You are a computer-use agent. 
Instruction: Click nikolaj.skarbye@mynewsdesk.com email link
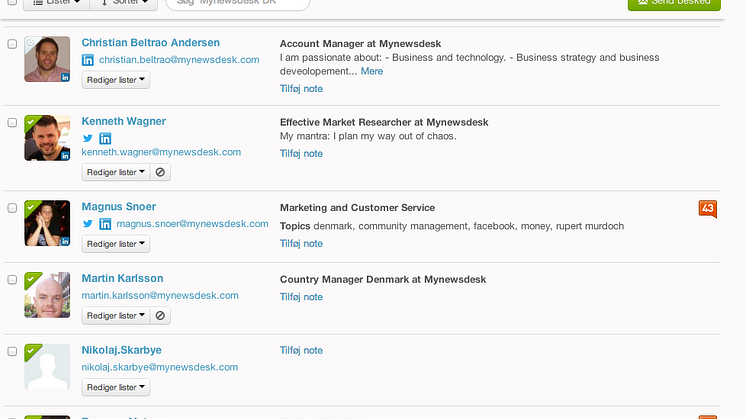click(x=159, y=367)
